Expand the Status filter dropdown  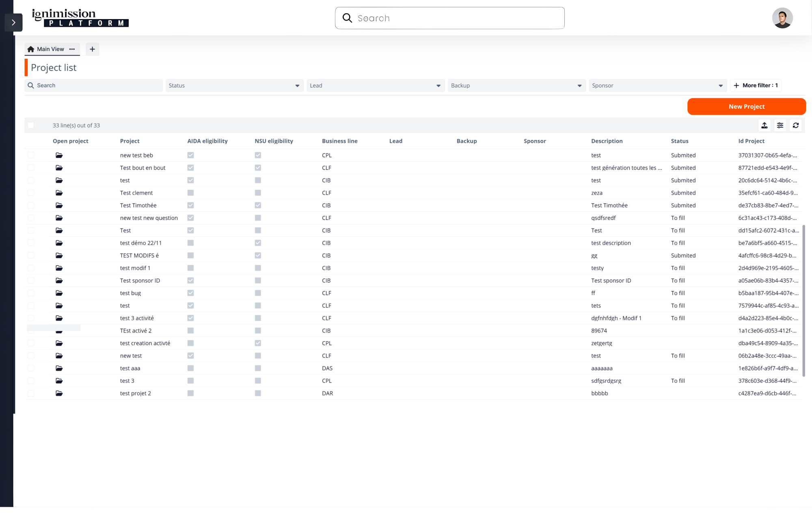click(x=234, y=86)
